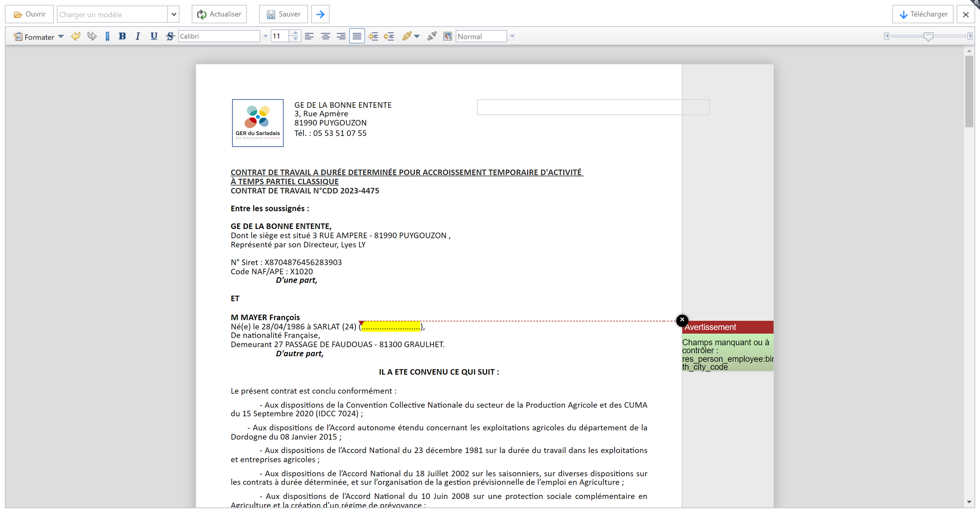This screenshot has height=513, width=980.
Task: Refresh the document with Actualiser
Action: click(219, 14)
